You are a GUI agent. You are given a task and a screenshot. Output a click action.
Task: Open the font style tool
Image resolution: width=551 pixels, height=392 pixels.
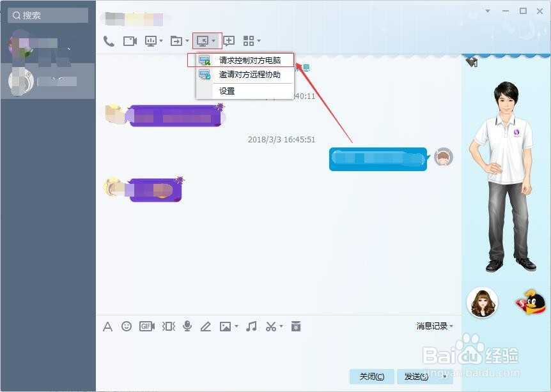(107, 326)
